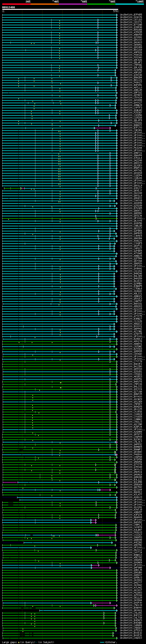Click hit label UniRef100_B9I2G9

(131, 50)
